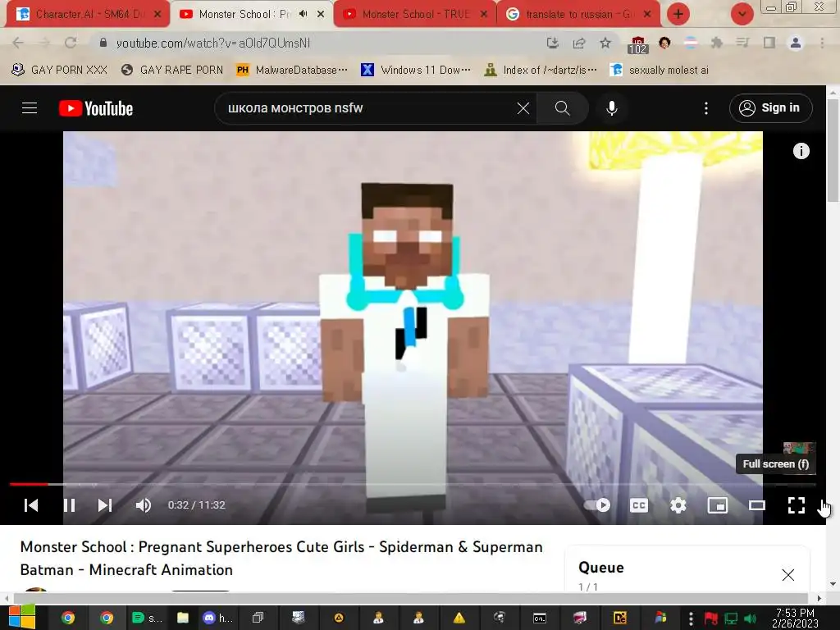The height and width of the screenshot is (630, 840).
Task: Go to the YouTube home logo
Action: pos(96,108)
